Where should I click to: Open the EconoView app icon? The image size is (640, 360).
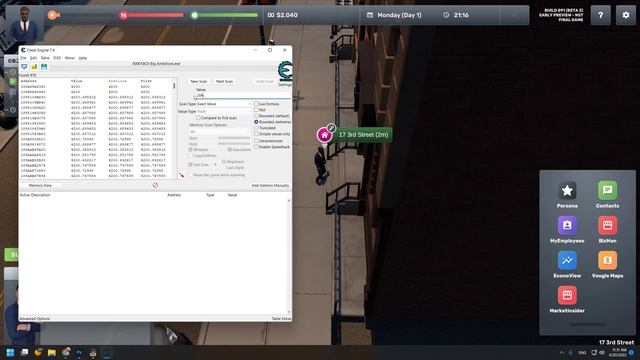567,260
